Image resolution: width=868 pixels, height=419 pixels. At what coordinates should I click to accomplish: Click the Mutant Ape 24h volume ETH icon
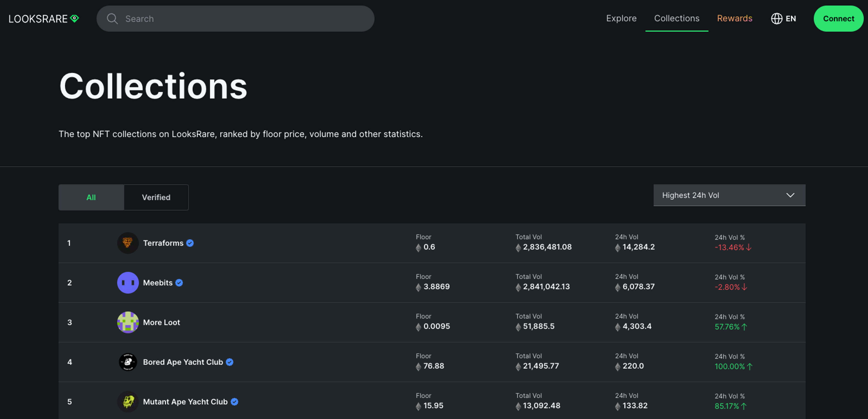[x=618, y=406]
